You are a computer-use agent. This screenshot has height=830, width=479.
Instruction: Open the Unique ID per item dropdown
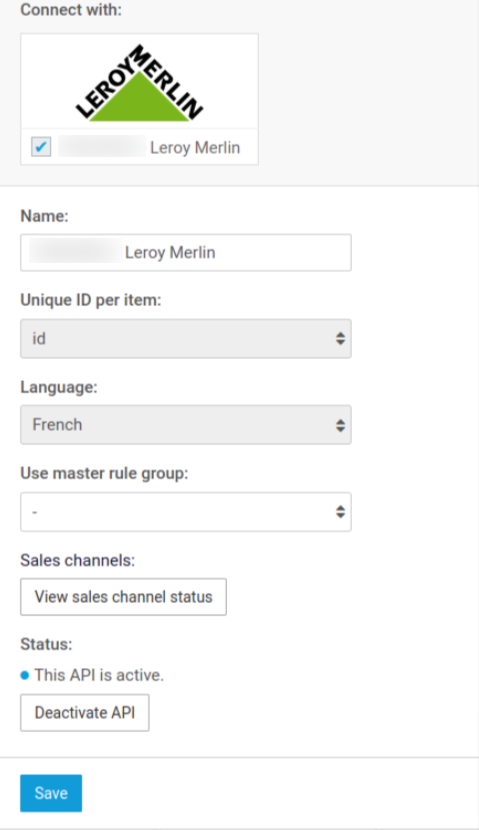click(x=186, y=339)
